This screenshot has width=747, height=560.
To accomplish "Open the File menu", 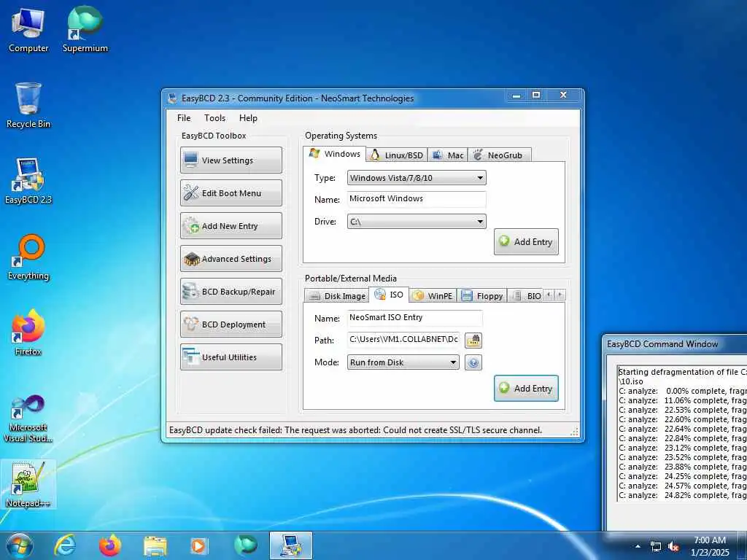I will [184, 118].
